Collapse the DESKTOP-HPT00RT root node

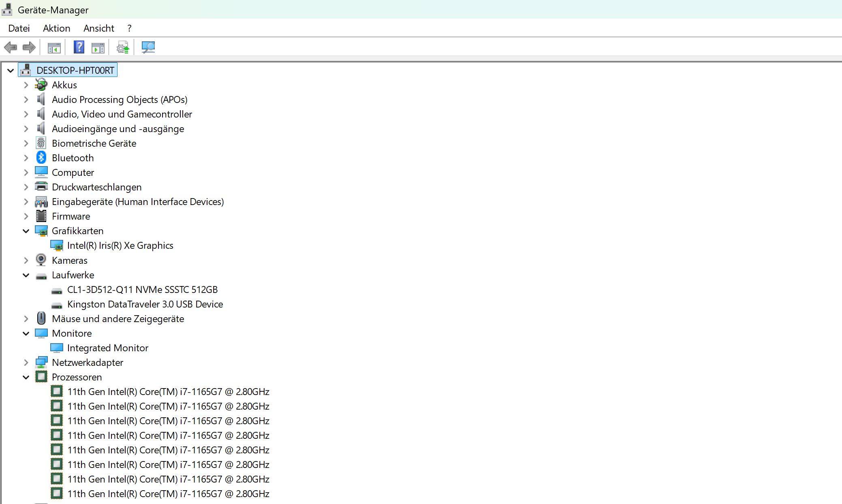[x=11, y=70]
